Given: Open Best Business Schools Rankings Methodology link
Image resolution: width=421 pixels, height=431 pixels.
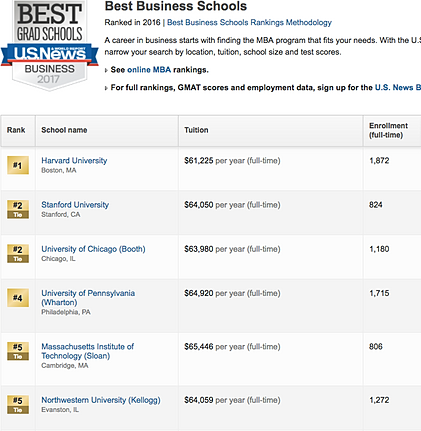Looking at the screenshot, I should [249, 22].
